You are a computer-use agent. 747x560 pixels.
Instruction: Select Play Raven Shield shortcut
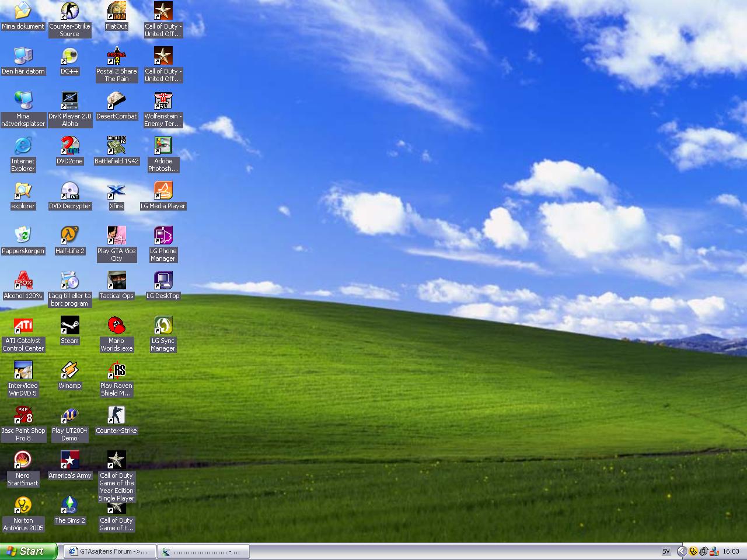click(116, 370)
